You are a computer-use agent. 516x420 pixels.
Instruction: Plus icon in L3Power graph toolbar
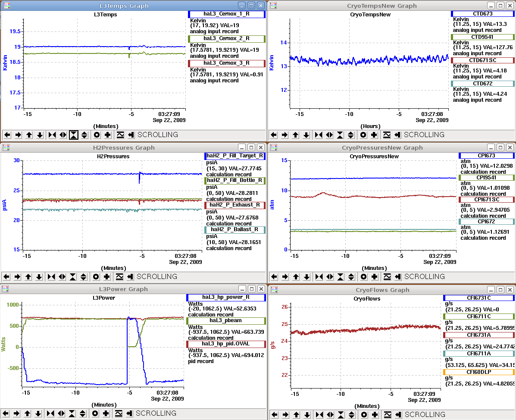click(x=106, y=414)
